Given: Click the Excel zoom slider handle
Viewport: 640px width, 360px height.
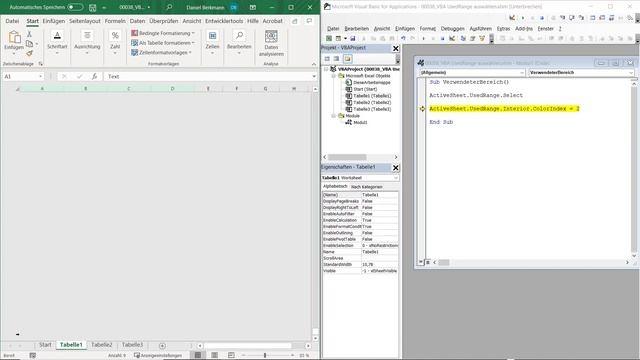Looking at the screenshot, I should click(x=265, y=356).
